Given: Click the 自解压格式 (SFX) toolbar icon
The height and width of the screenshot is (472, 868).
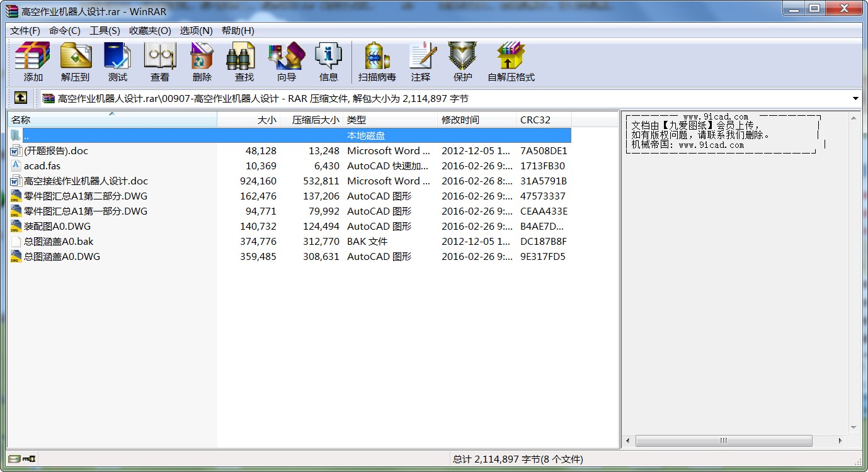Looking at the screenshot, I should click(x=510, y=62).
